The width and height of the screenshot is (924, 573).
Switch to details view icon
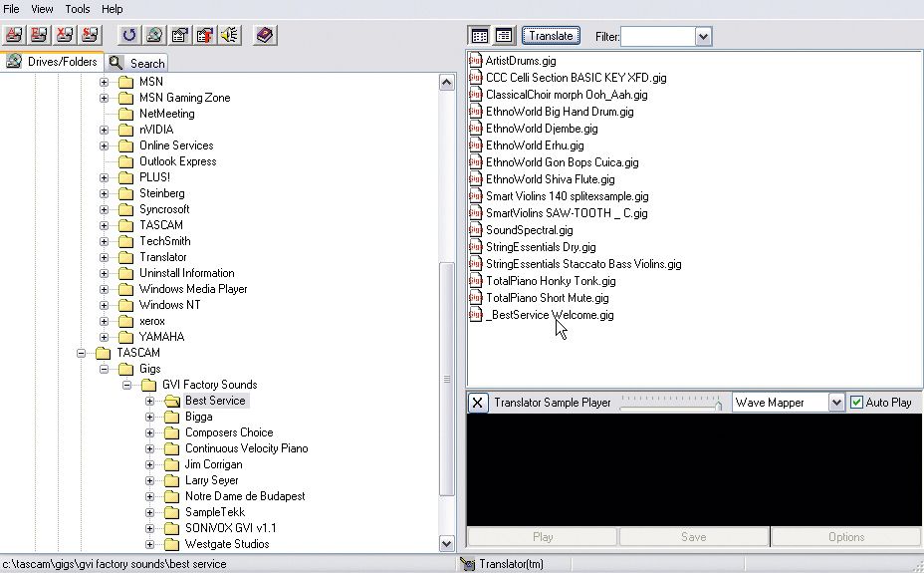(504, 36)
